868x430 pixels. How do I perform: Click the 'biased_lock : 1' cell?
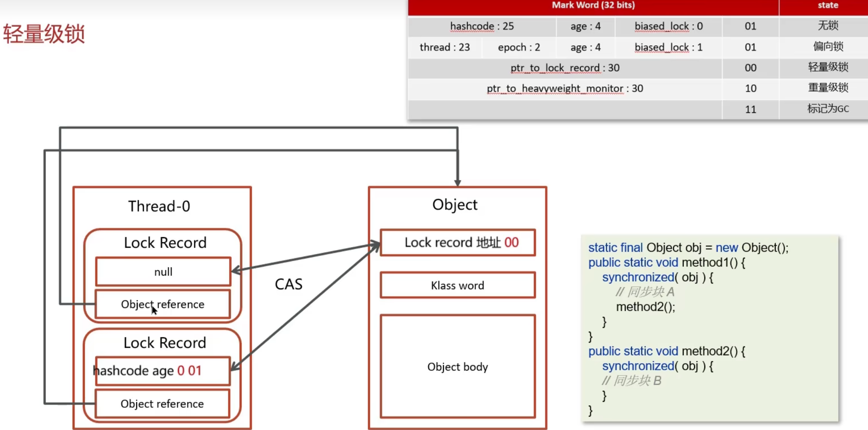coord(668,47)
